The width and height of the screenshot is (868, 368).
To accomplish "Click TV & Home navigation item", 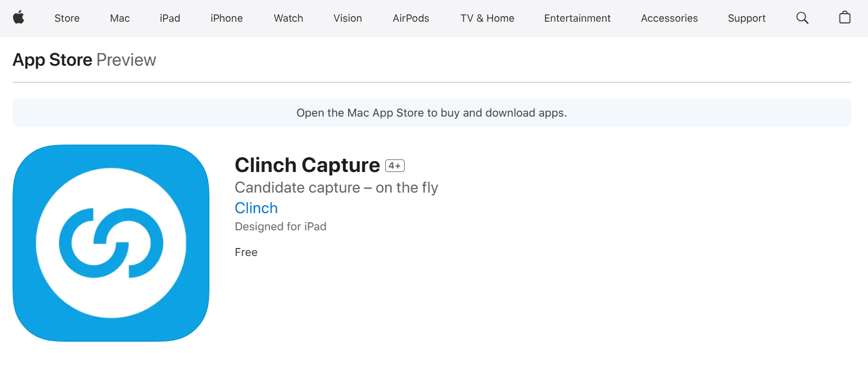I will coord(487,18).
